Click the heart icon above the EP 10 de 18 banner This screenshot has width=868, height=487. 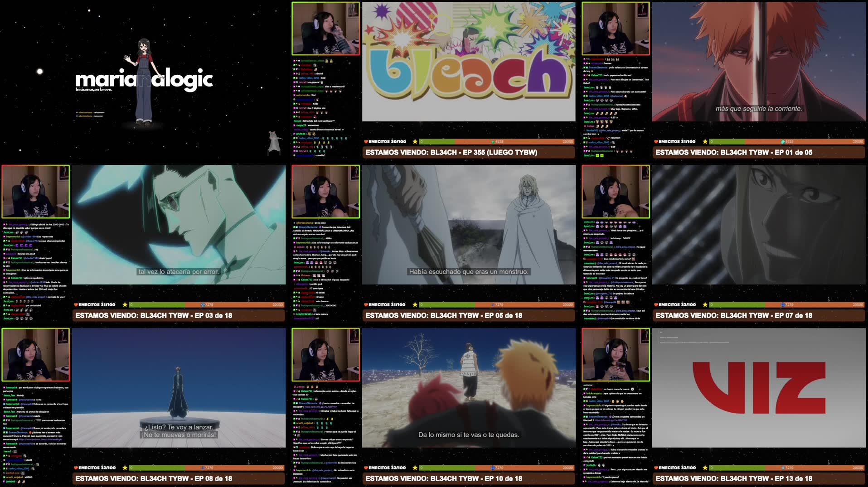(366, 468)
